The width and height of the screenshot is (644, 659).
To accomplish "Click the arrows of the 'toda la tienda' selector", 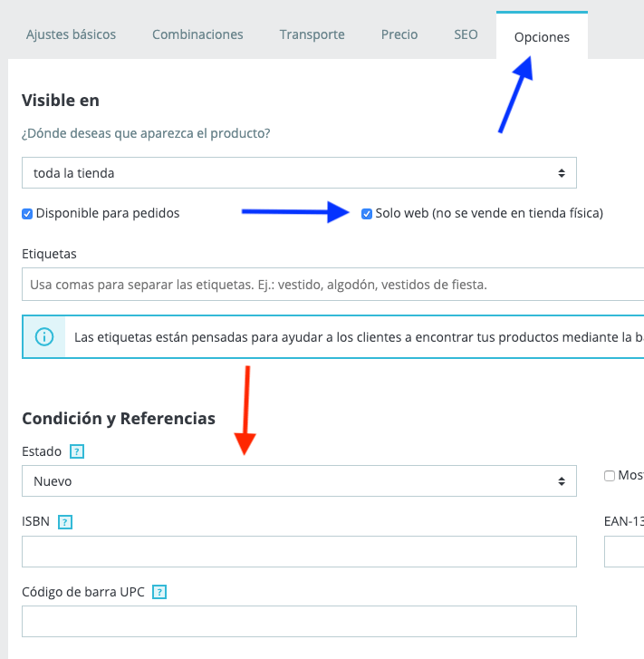I will click(x=562, y=173).
